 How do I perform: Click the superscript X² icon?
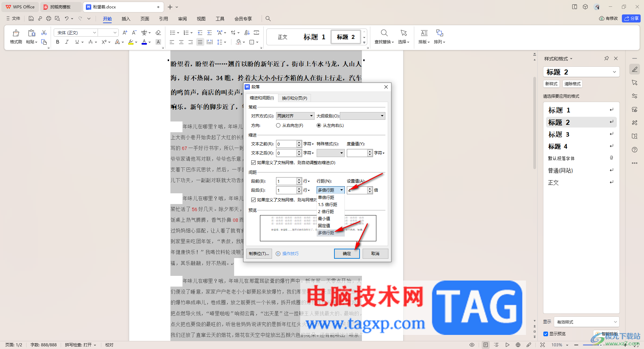tap(104, 42)
